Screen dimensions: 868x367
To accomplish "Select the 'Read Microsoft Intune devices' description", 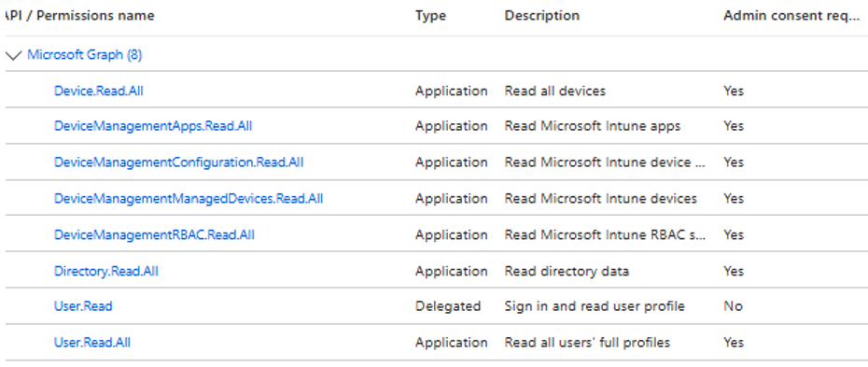I will pos(601,198).
